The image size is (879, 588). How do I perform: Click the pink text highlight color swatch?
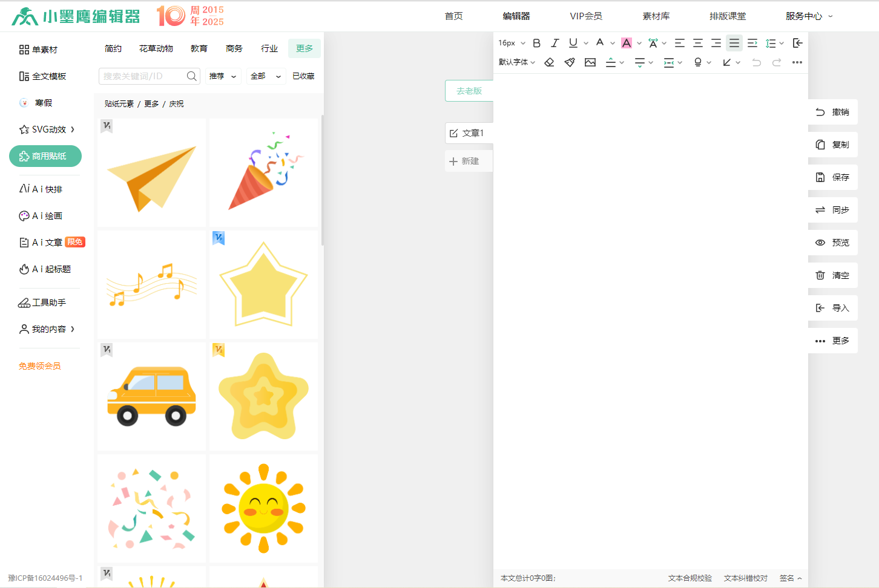tap(627, 43)
